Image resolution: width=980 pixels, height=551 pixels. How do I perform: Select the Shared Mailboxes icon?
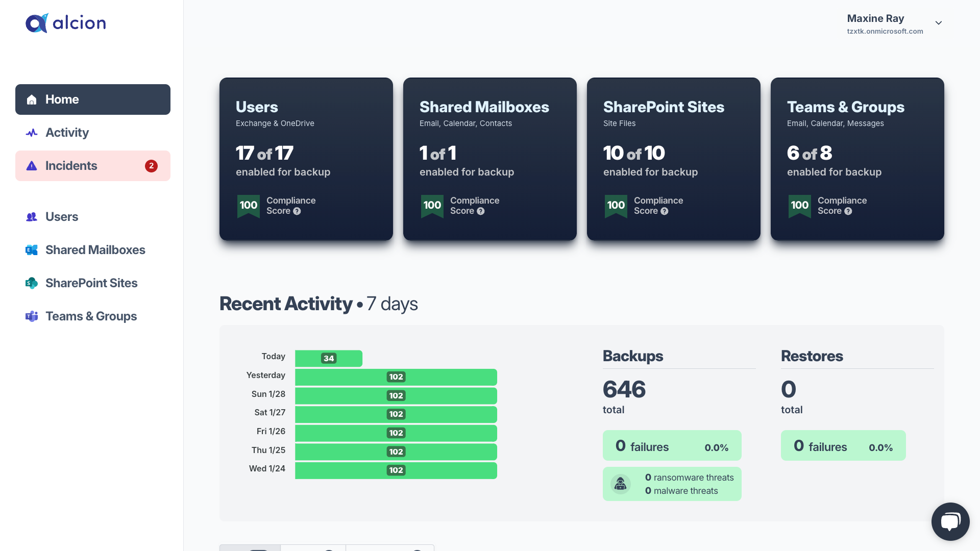tap(31, 249)
